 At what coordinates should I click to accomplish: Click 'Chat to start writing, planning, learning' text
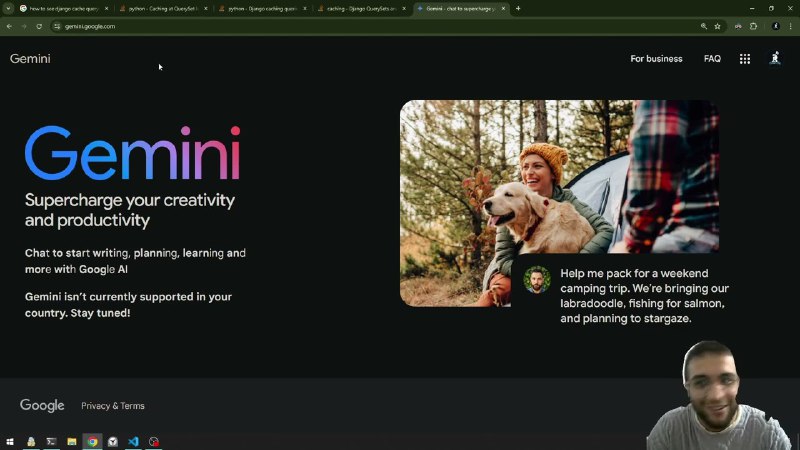click(x=135, y=261)
